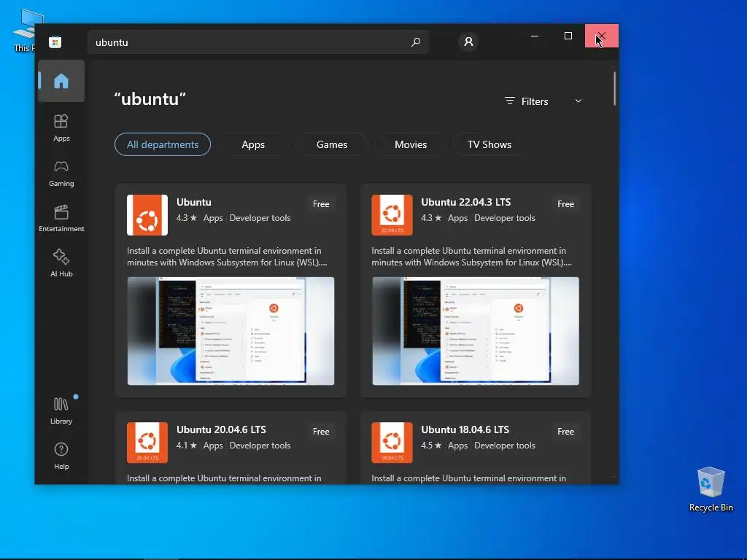Viewport: 747px width, 560px height.
Task: Switch to the TV Shows department tab
Action: pyautogui.click(x=489, y=144)
